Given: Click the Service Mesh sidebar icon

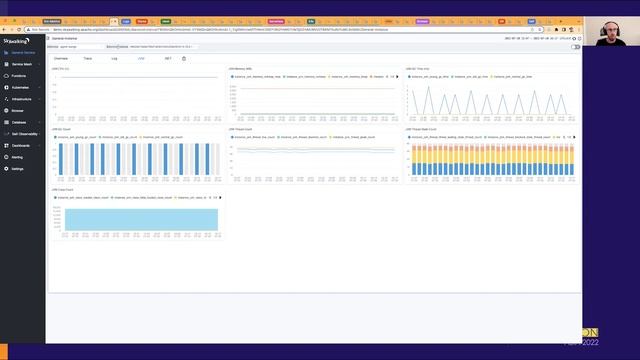Looking at the screenshot, I should click(x=6, y=64).
